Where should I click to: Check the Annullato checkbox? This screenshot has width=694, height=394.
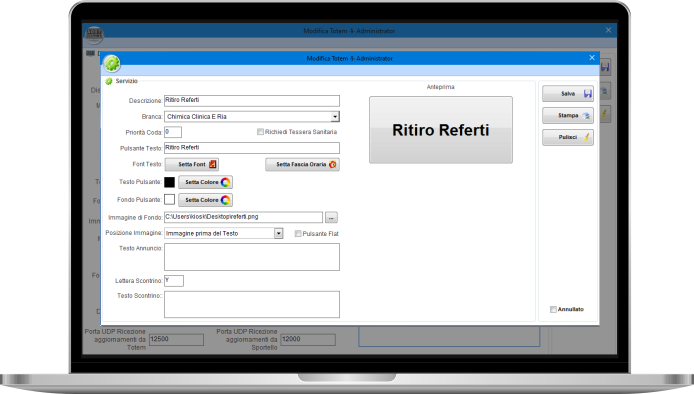pyautogui.click(x=553, y=309)
